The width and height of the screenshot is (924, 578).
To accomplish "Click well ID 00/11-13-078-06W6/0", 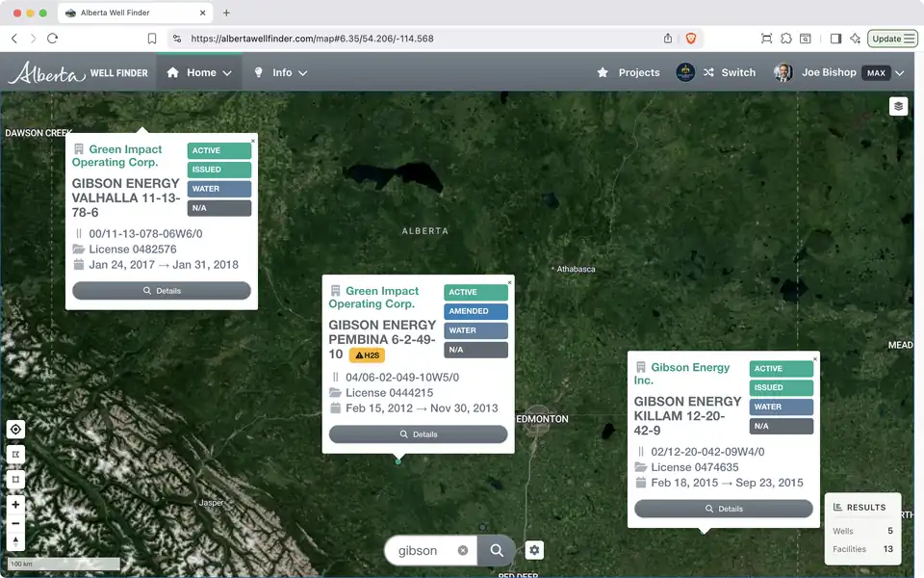I will coord(145,233).
